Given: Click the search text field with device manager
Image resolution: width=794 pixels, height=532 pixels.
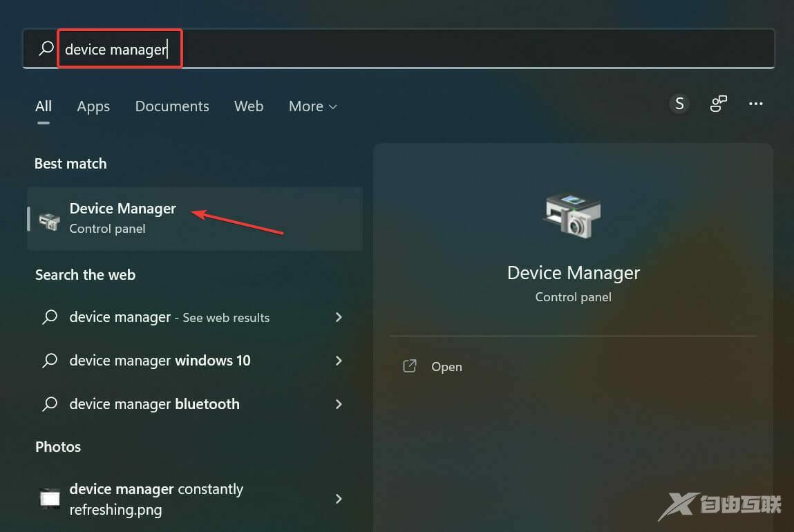Looking at the screenshot, I should click(415, 49).
